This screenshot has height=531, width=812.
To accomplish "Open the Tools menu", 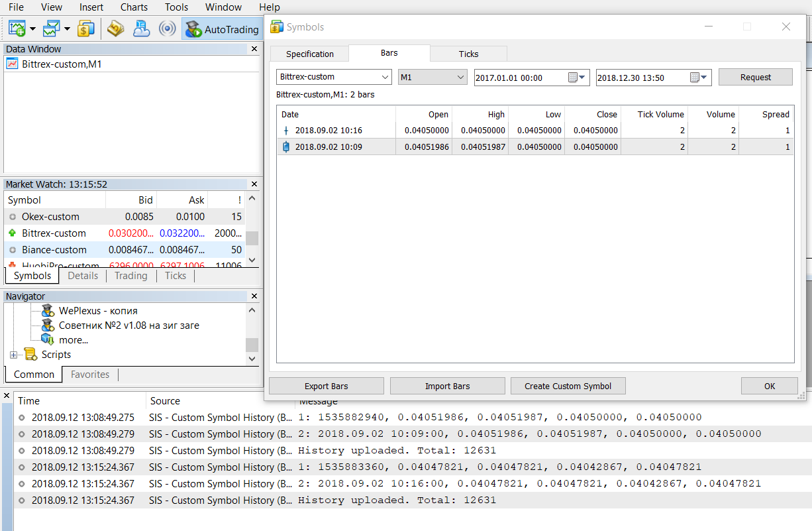I will (x=177, y=7).
